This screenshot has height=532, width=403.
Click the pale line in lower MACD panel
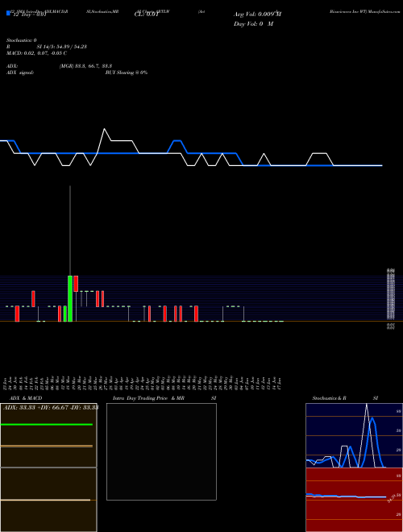point(45,500)
